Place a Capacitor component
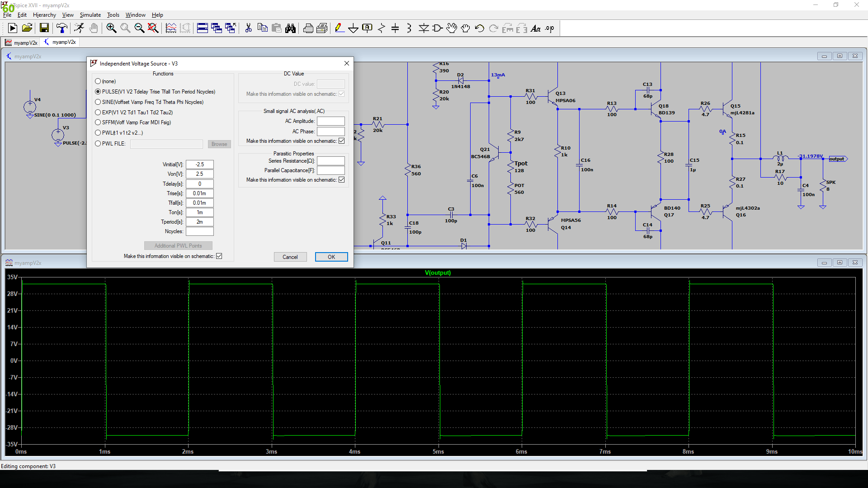Image resolution: width=868 pixels, height=488 pixels. 395,28
